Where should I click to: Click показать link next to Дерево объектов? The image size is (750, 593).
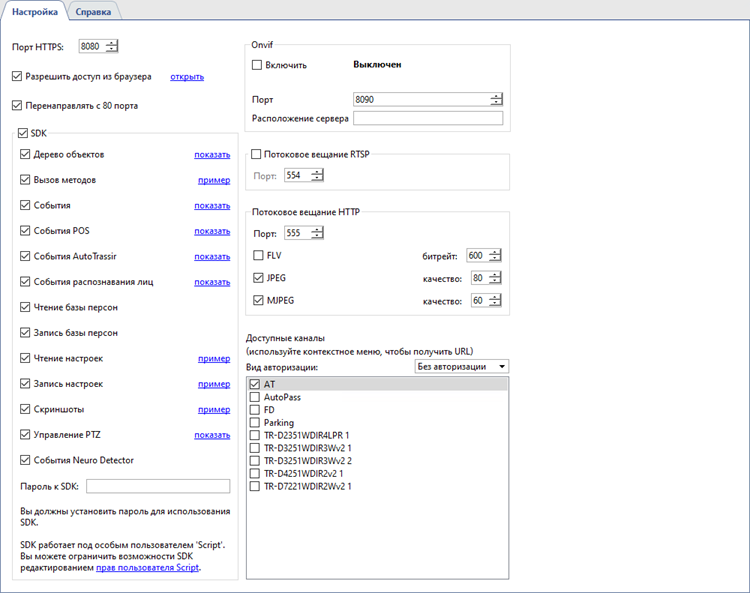point(212,155)
